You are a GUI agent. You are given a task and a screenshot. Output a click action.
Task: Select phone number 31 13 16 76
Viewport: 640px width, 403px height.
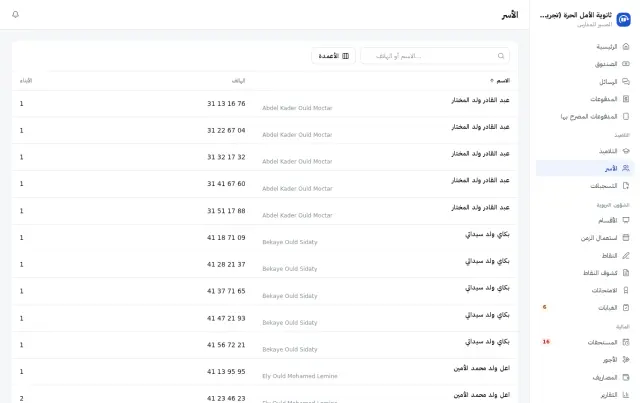226,104
